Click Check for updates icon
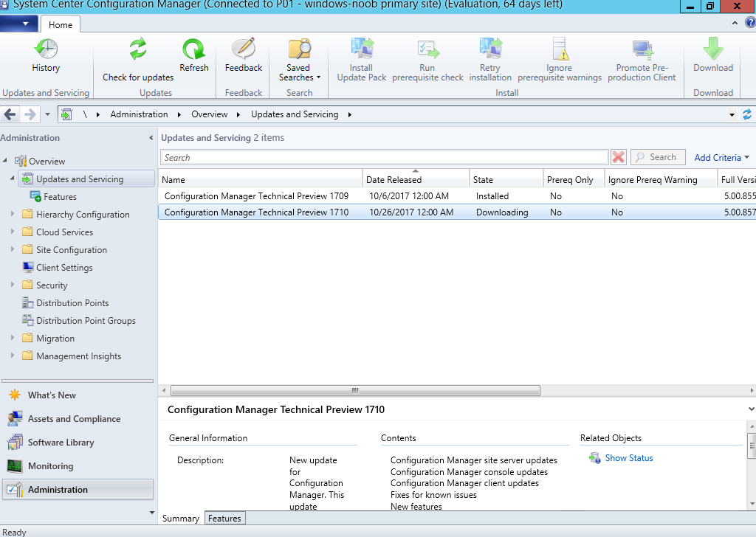The width and height of the screenshot is (756, 537). tap(138, 49)
